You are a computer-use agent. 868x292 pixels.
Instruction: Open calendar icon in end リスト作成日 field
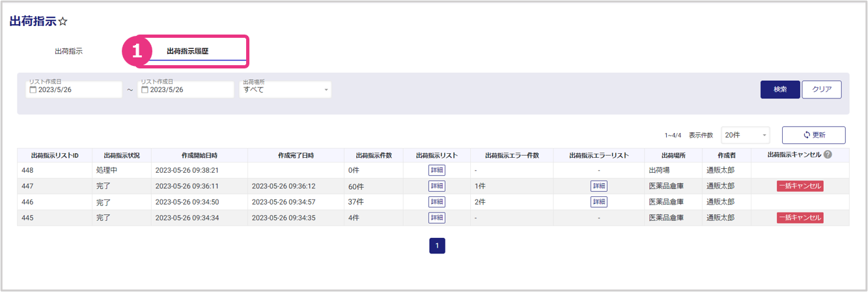tap(145, 90)
